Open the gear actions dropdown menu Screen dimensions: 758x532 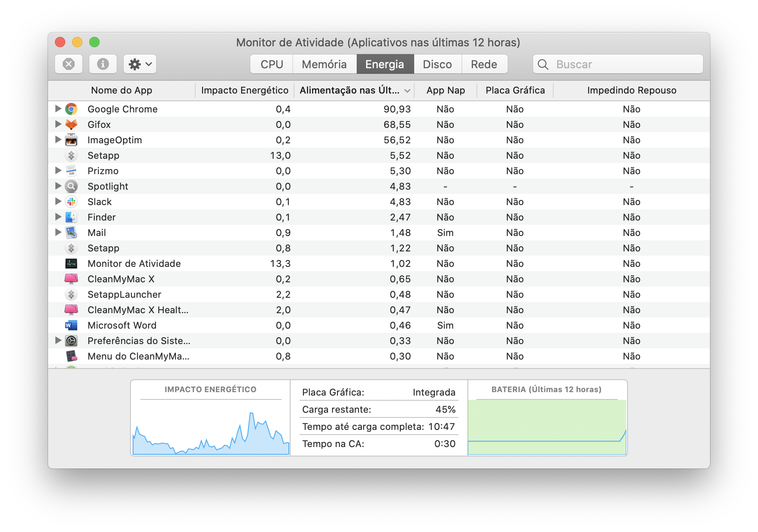(x=140, y=64)
